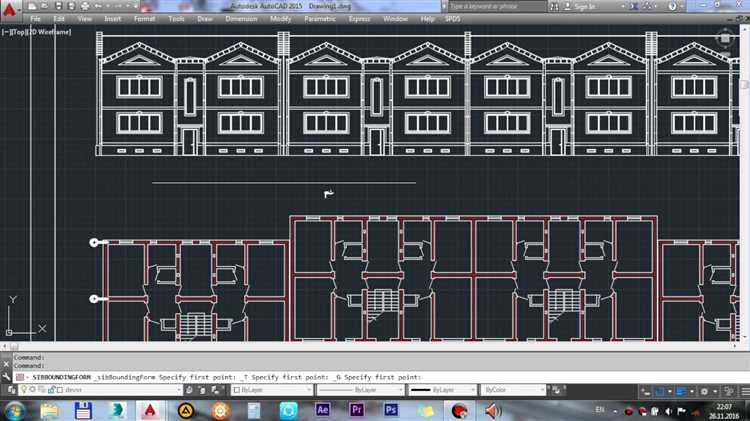Viewport: 750px width, 421px height.
Task: Click the ViewCube in the drawing corner
Action: pos(724,38)
